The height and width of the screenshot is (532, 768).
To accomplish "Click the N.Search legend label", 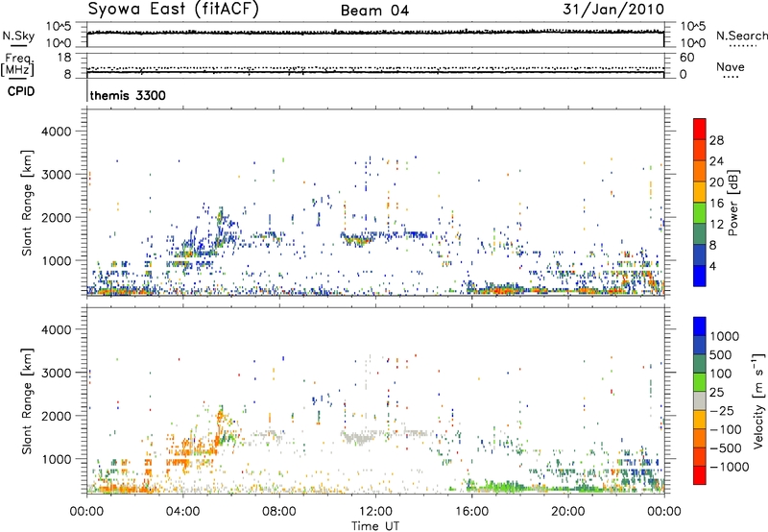I will [x=741, y=36].
